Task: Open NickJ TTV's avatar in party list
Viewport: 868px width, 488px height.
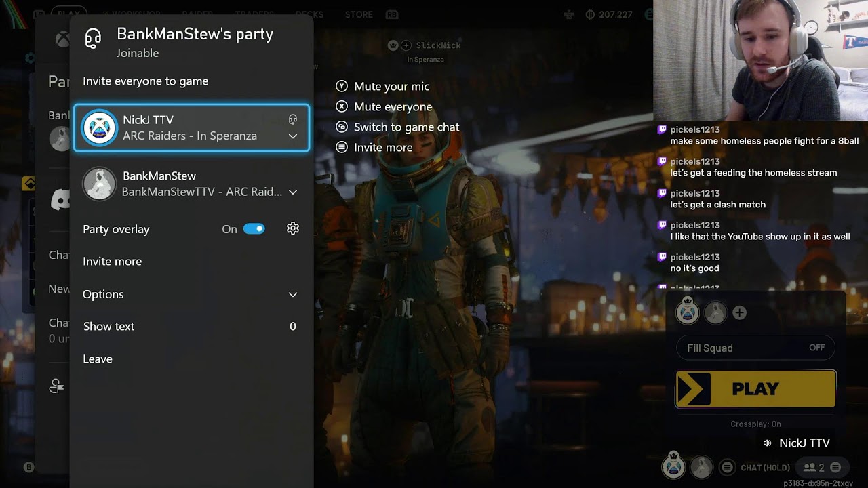Action: pos(100,127)
